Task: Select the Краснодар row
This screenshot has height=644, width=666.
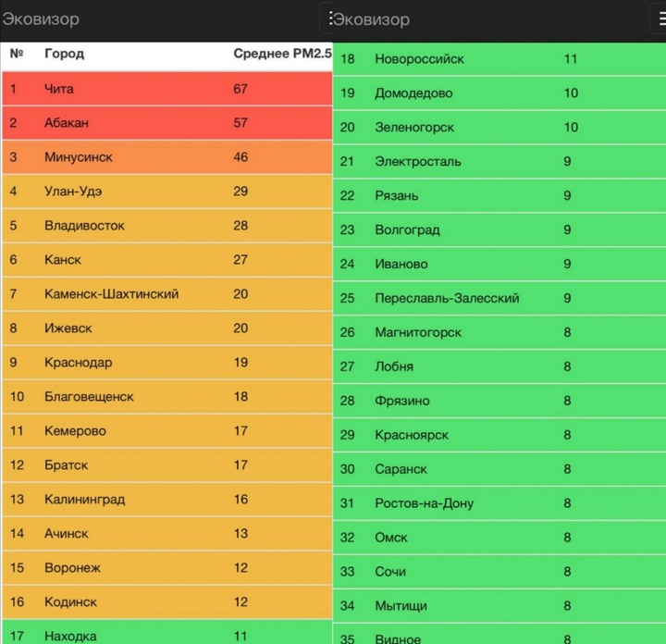Action: [167, 363]
